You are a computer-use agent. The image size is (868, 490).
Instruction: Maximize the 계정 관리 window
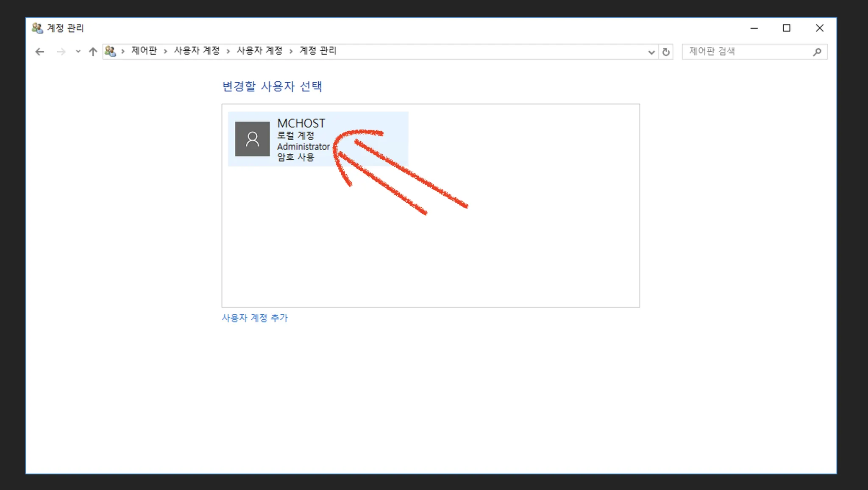point(787,28)
